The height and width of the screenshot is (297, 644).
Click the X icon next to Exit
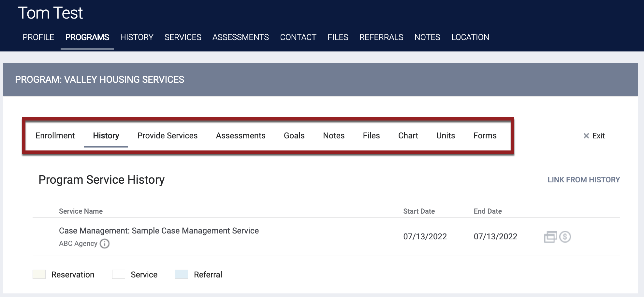click(x=586, y=136)
